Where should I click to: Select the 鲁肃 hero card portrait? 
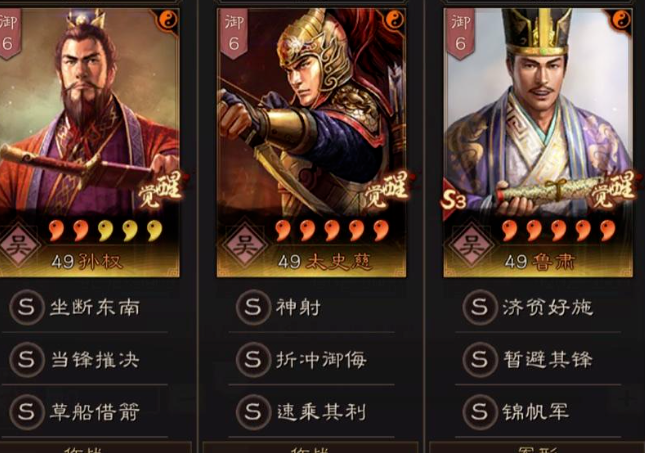(x=538, y=143)
